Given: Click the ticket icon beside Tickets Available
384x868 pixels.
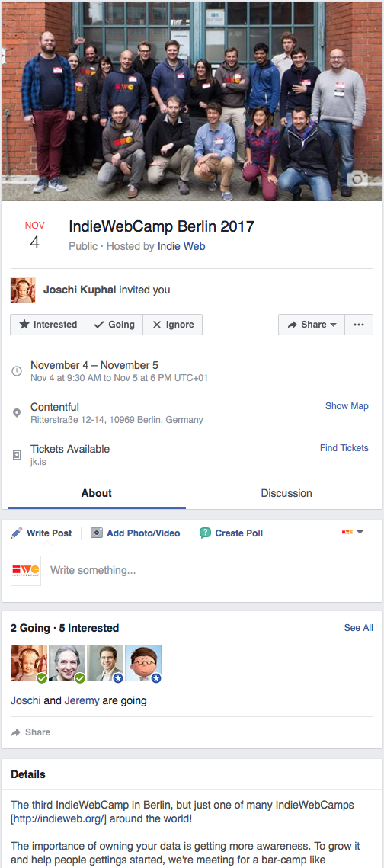Looking at the screenshot, I should (18, 455).
